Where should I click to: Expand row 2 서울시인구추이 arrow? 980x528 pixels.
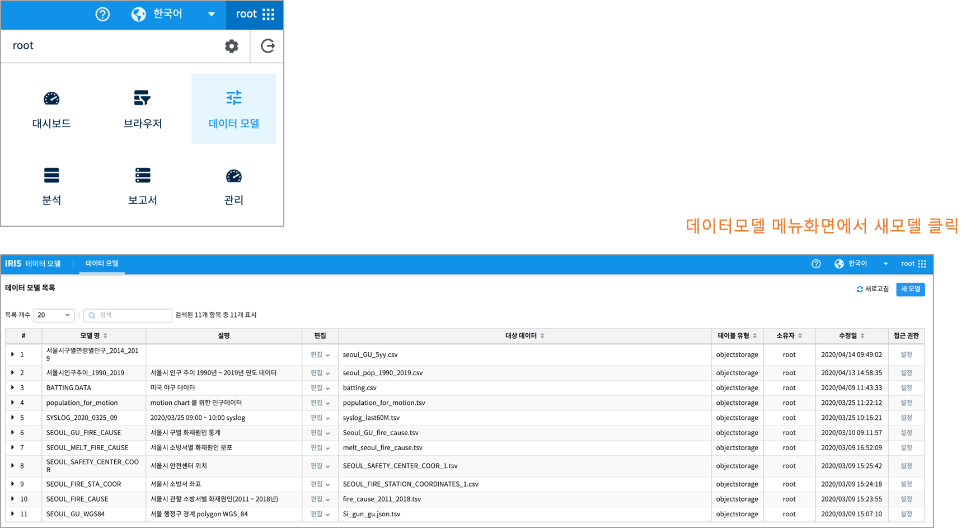(12, 373)
